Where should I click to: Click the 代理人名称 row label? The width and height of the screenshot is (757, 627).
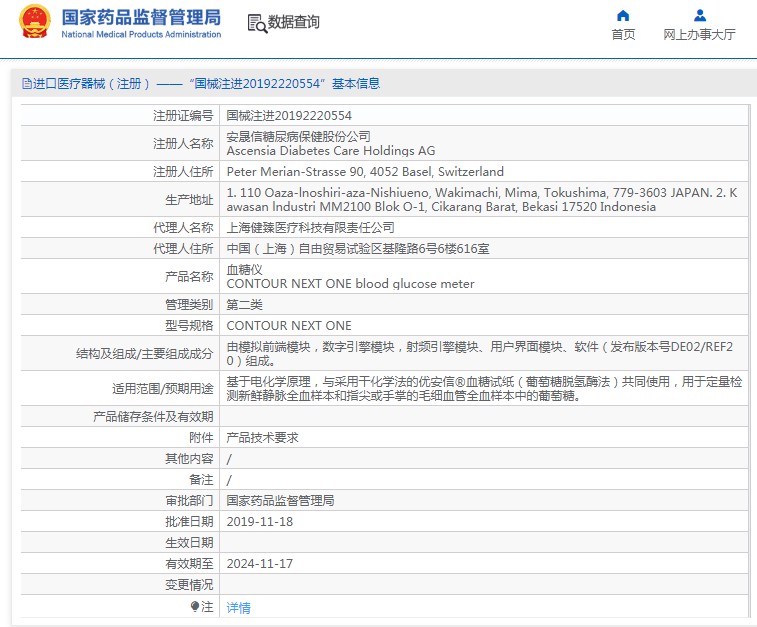pyautogui.click(x=183, y=227)
